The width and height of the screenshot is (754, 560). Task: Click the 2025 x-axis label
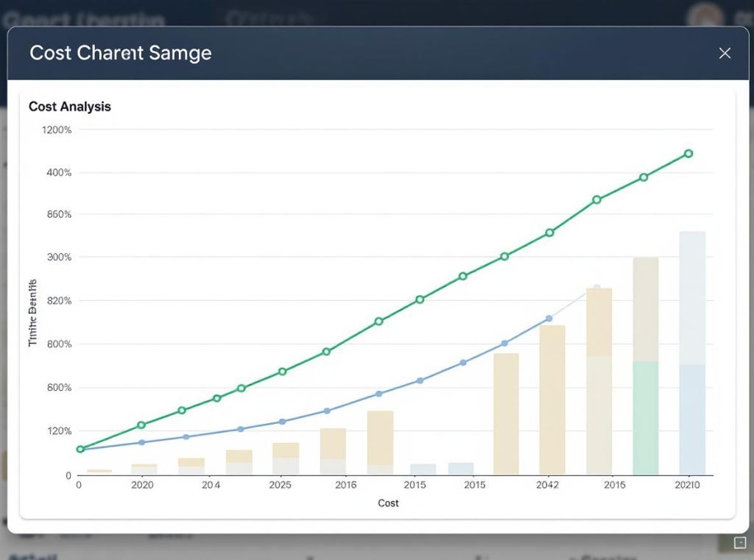point(280,485)
